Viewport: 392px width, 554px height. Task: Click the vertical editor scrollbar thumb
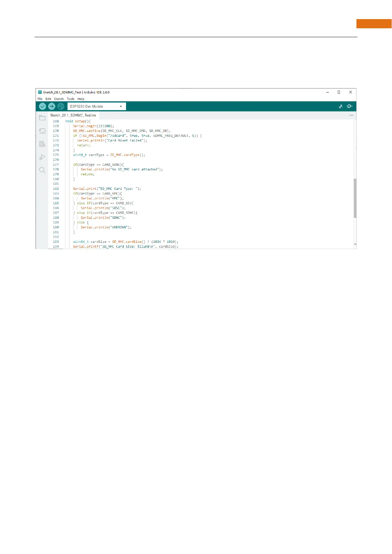pos(355,198)
